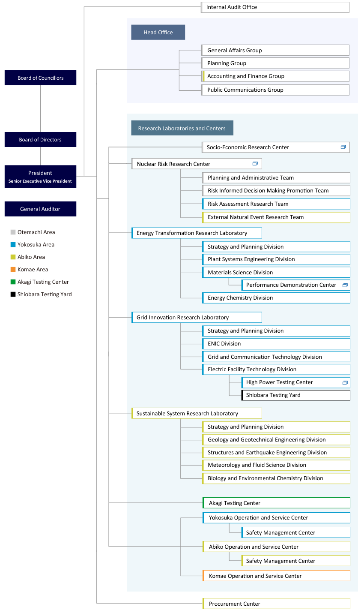Open the Internal Audit Office box

[275, 7]
